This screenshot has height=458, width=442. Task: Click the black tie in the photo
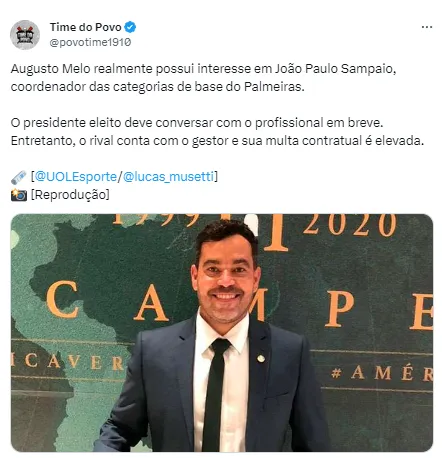[x=215, y=395]
